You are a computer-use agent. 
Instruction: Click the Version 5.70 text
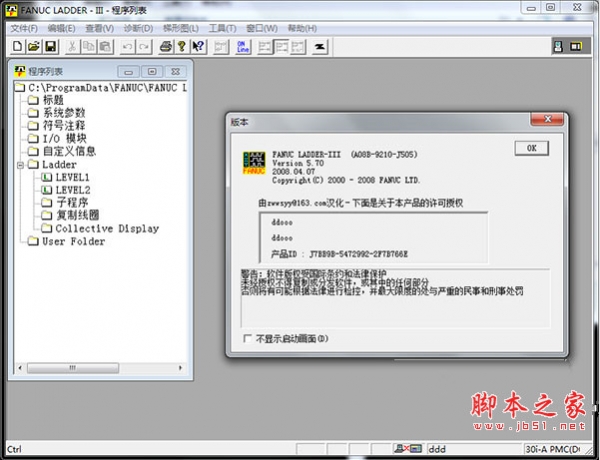click(x=298, y=163)
